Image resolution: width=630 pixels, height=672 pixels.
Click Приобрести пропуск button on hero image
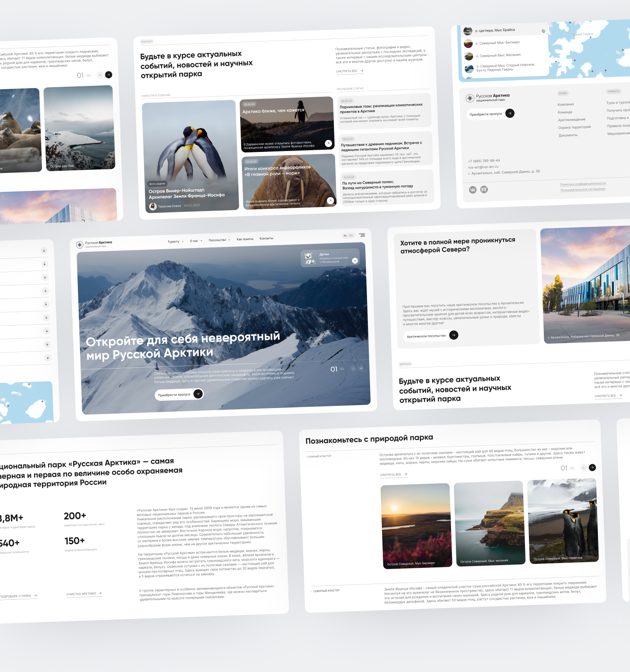[179, 394]
